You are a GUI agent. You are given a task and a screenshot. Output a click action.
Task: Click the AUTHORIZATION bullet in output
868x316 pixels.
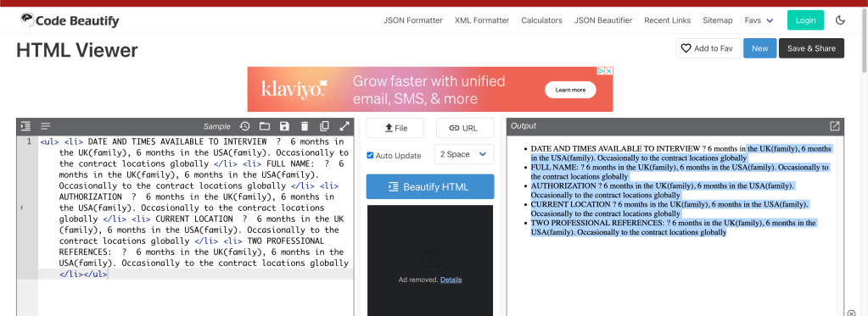pos(662,190)
